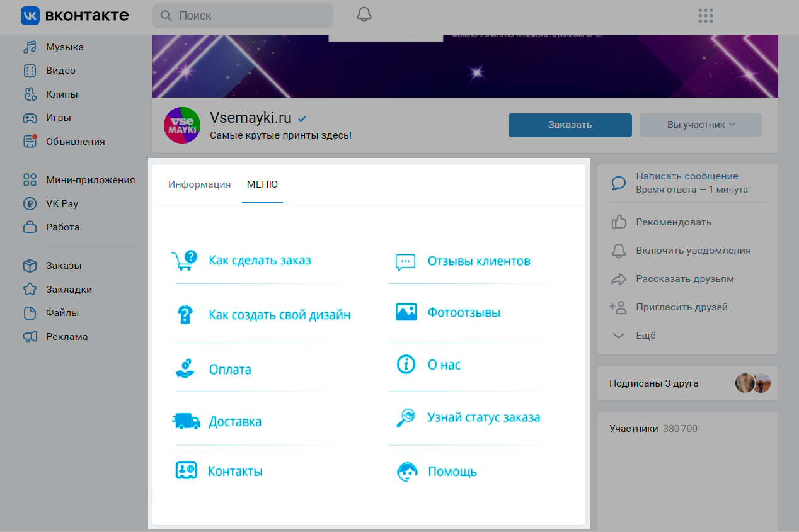Open the notifications bell in the header
This screenshot has width=799, height=532.
(x=364, y=15)
